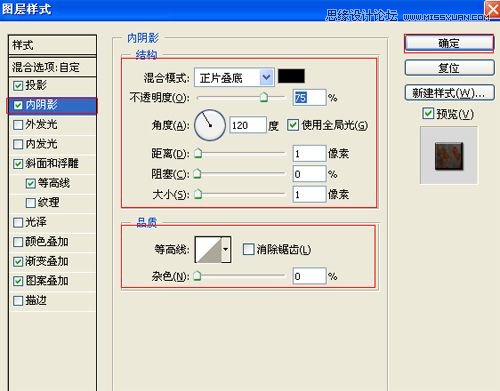Click the opacity value field
Viewport: 500px width, 391px height.
pos(309,97)
